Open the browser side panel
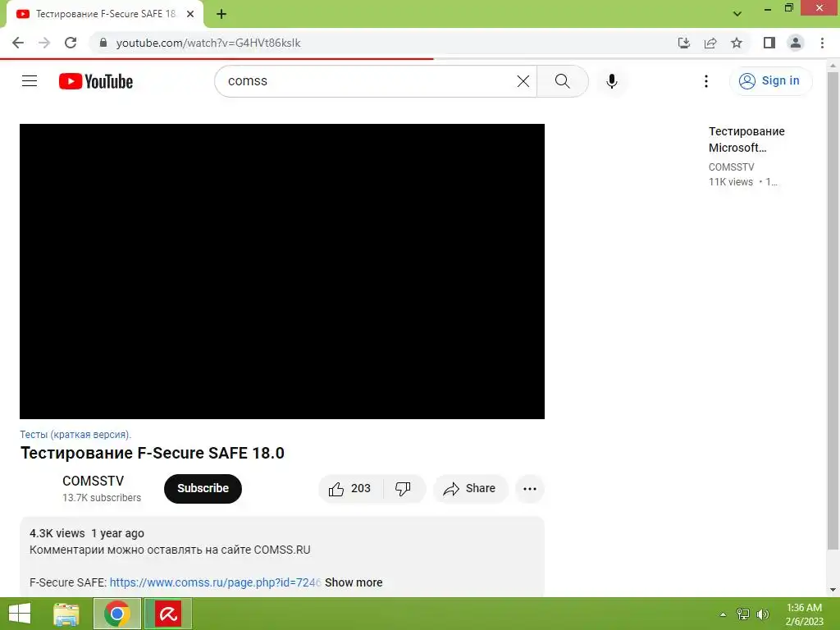The height and width of the screenshot is (630, 840). tap(769, 43)
